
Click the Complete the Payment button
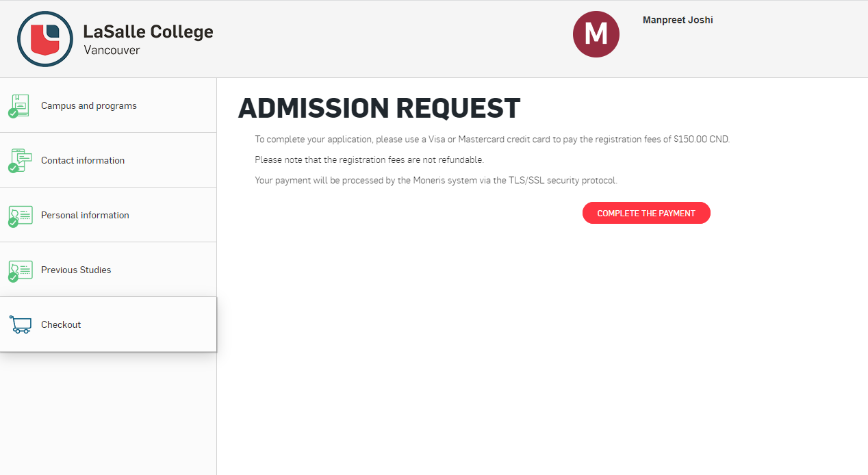(646, 213)
